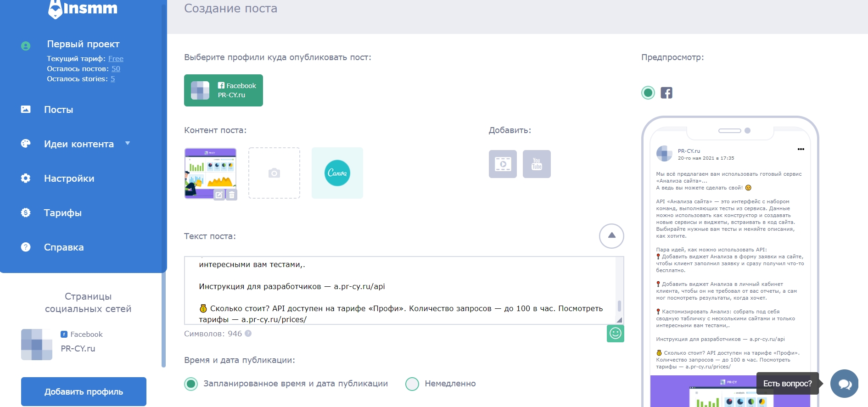
Task: Open the emoji picker for post text
Action: tap(615, 334)
